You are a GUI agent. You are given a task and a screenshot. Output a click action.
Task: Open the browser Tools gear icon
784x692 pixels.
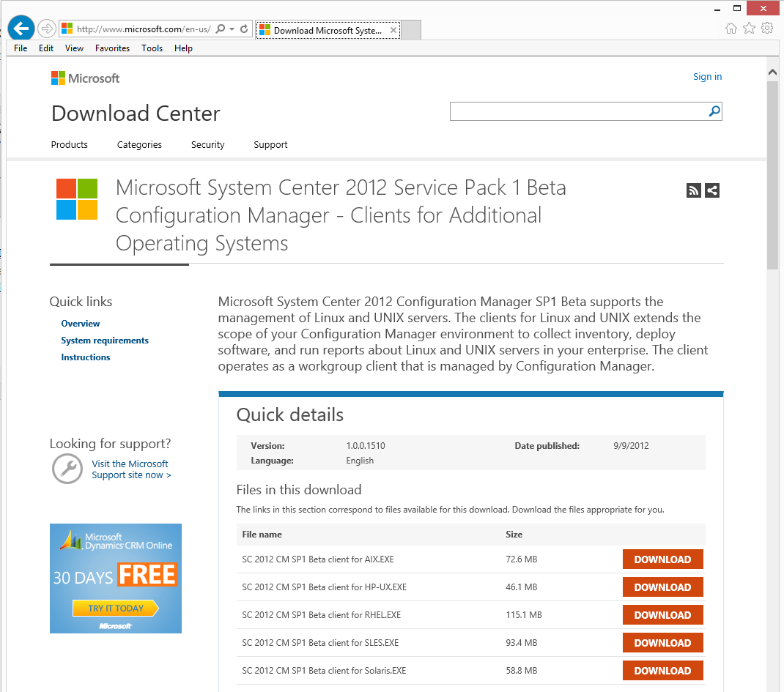tap(767, 29)
